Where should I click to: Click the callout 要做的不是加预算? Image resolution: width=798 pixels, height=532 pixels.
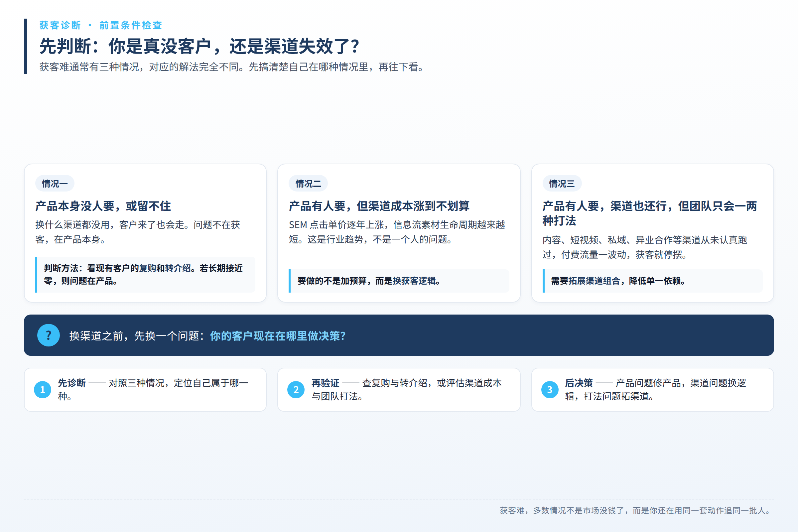399,281
